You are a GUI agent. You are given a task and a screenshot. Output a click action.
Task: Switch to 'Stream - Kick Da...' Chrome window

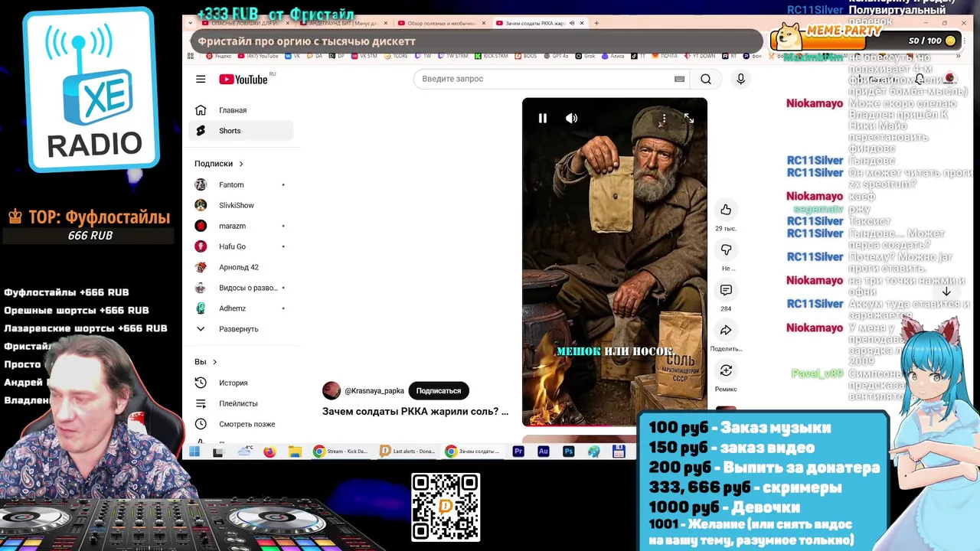click(x=341, y=452)
